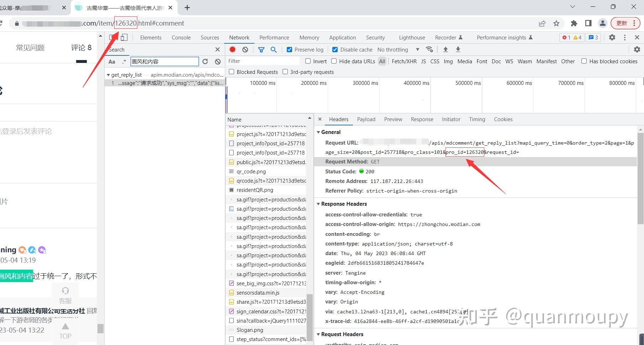Refresh the search results
644x345 pixels.
click(205, 61)
